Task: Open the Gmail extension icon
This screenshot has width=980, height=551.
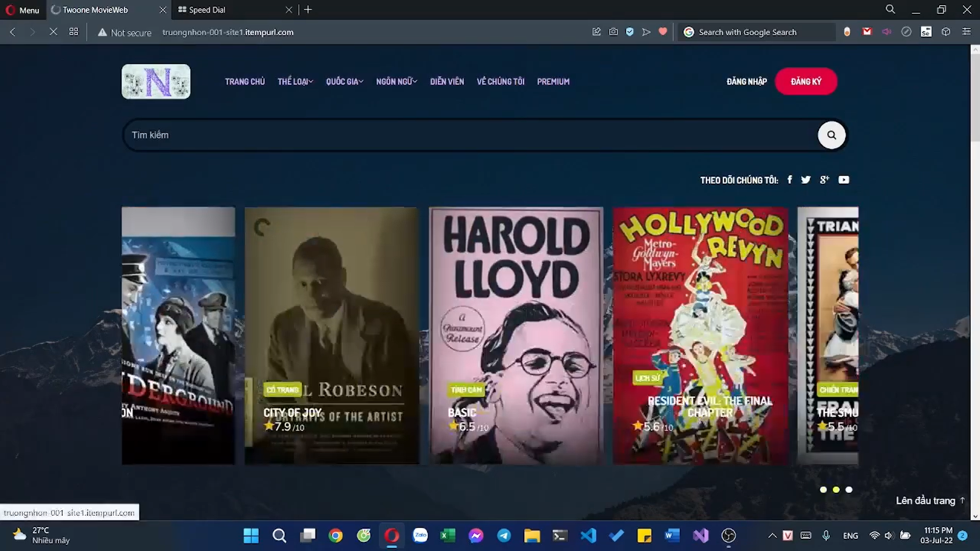Action: click(867, 32)
